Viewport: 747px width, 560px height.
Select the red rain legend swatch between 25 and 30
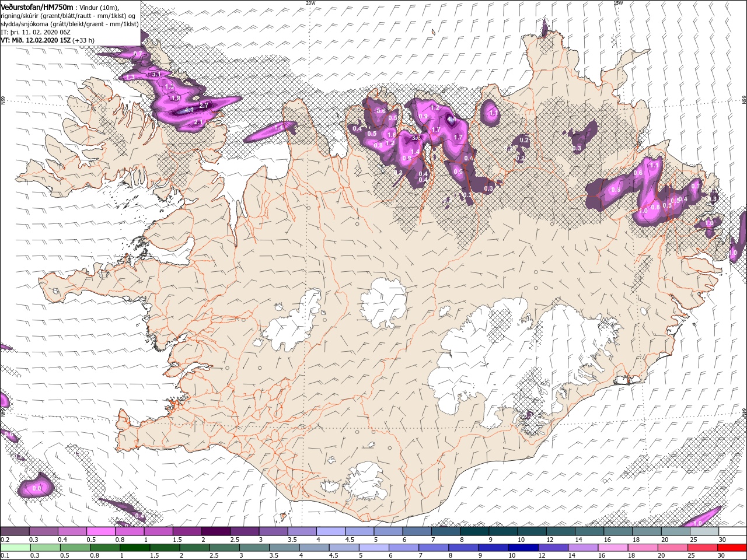point(702,548)
